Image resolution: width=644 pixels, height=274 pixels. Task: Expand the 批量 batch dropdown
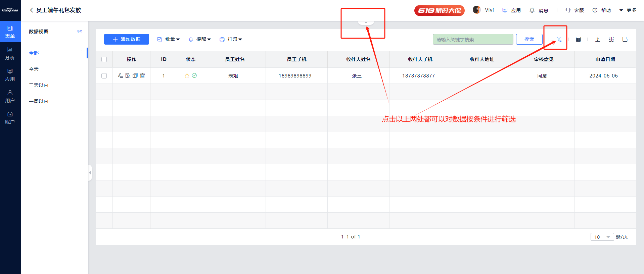click(x=169, y=39)
